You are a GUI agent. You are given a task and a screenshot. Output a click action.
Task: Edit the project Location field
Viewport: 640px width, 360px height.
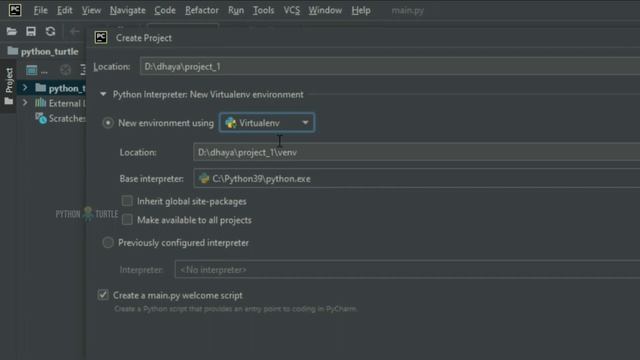click(x=390, y=67)
